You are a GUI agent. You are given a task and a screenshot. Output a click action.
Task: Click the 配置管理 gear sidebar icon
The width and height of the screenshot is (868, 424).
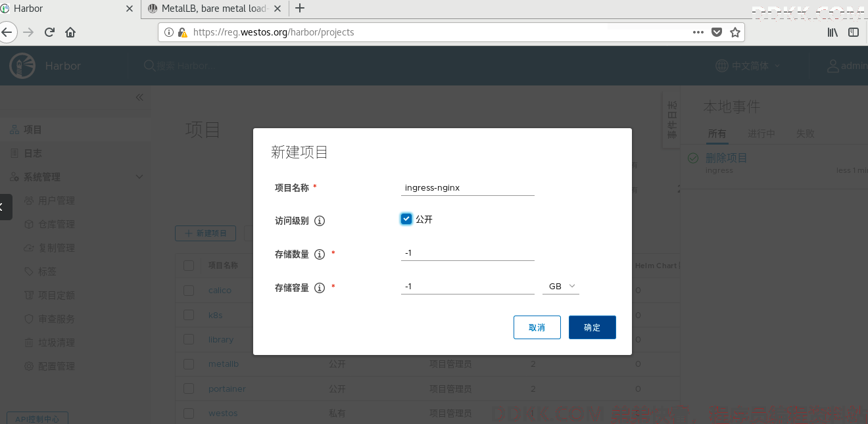pyautogui.click(x=29, y=366)
